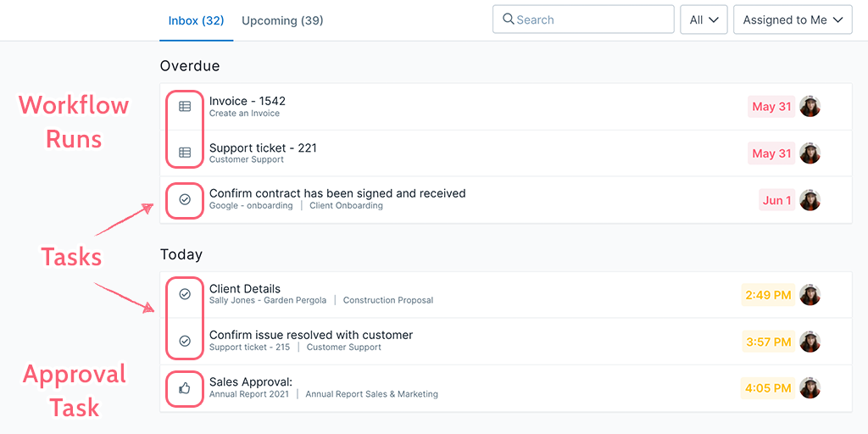The image size is (868, 434).
Task: Open the Sales Approval task
Action: [x=505, y=388]
